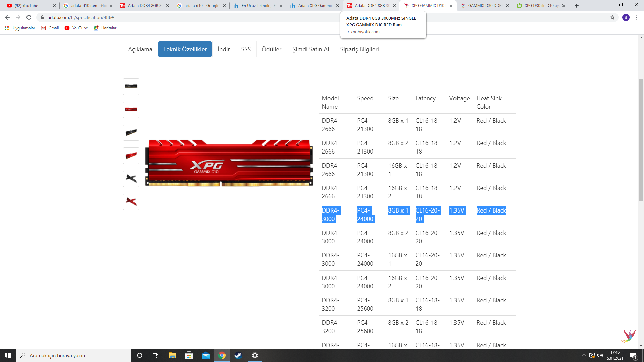Viewport: 644px width, 362px height.
Task: Click the Gmail bookmark
Action: pyautogui.click(x=50, y=28)
